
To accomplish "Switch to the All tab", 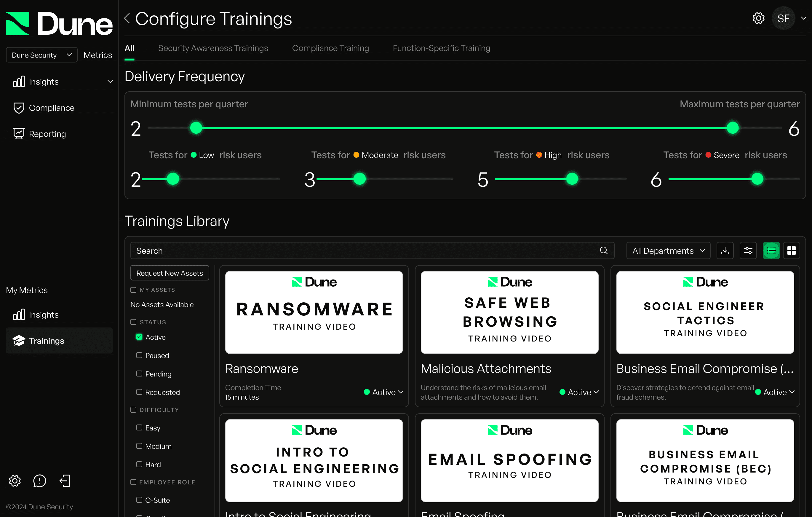I will pos(130,48).
